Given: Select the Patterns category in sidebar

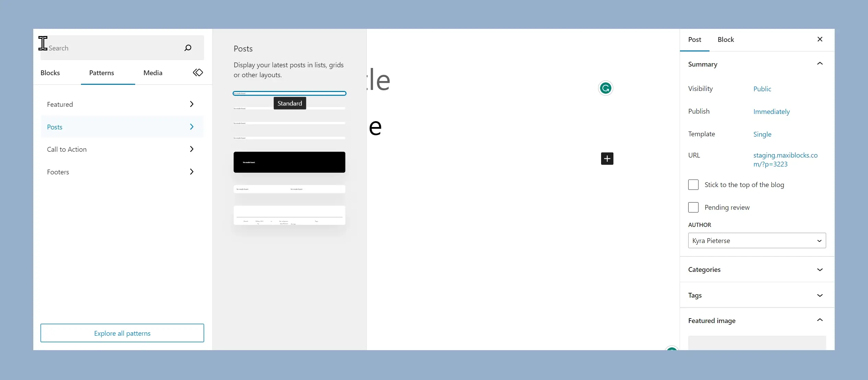Looking at the screenshot, I should click(x=101, y=72).
